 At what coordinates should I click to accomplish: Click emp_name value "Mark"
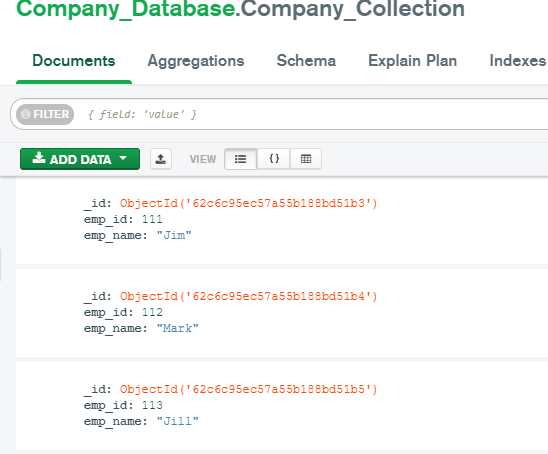pyautogui.click(x=178, y=328)
